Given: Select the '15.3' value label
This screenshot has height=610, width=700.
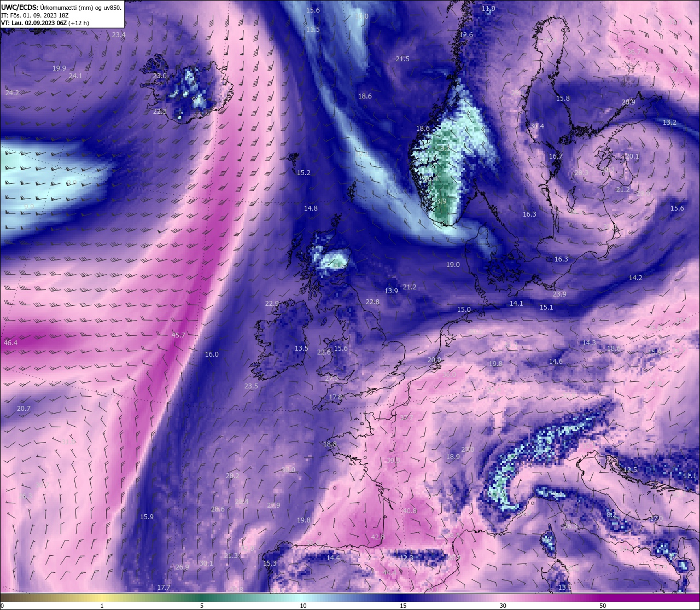Looking at the screenshot, I should (x=270, y=563).
